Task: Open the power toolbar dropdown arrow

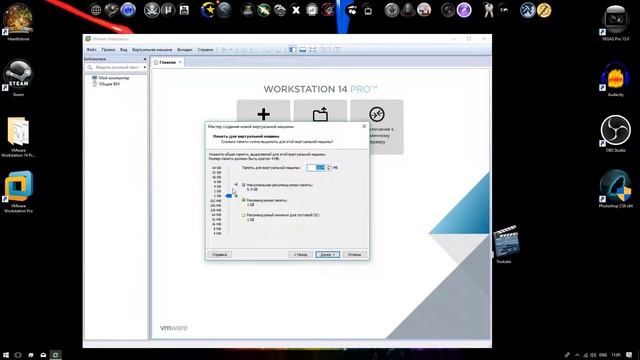Action: pos(231,50)
